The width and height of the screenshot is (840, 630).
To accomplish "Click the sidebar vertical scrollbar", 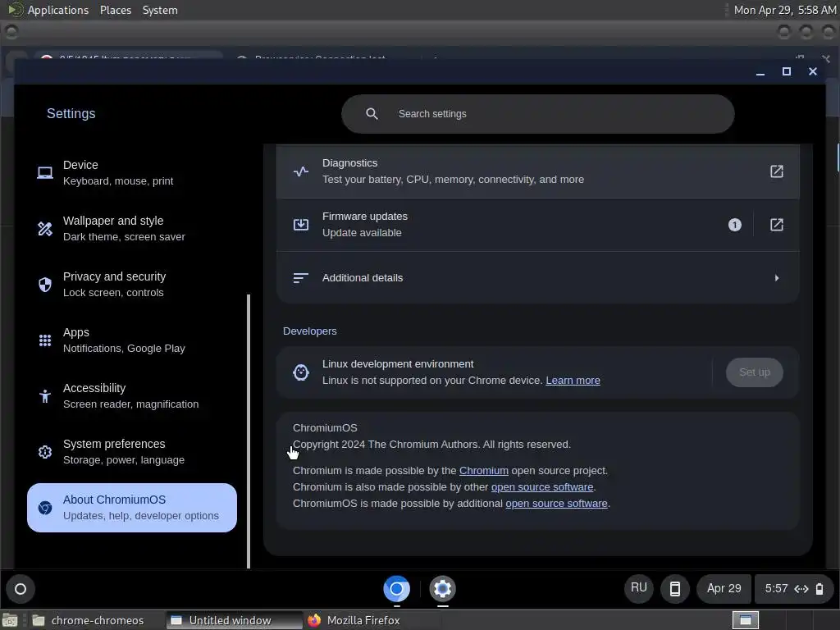I will 249,431.
